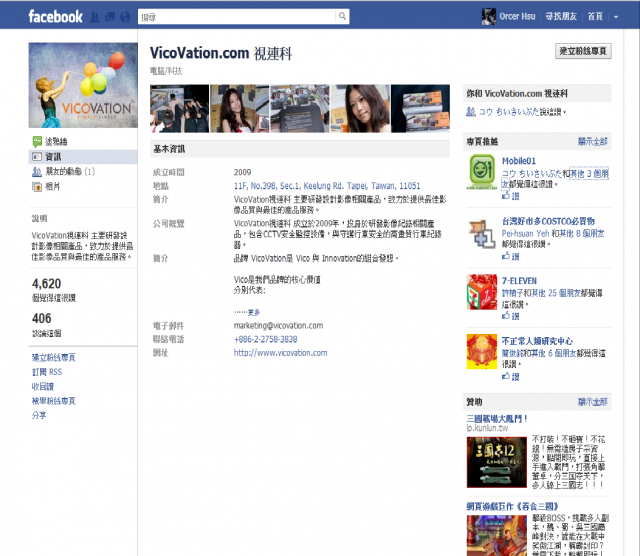Click the 三國志12 ad image
Image resolution: width=640 pixels, height=556 pixels.
[x=497, y=462]
